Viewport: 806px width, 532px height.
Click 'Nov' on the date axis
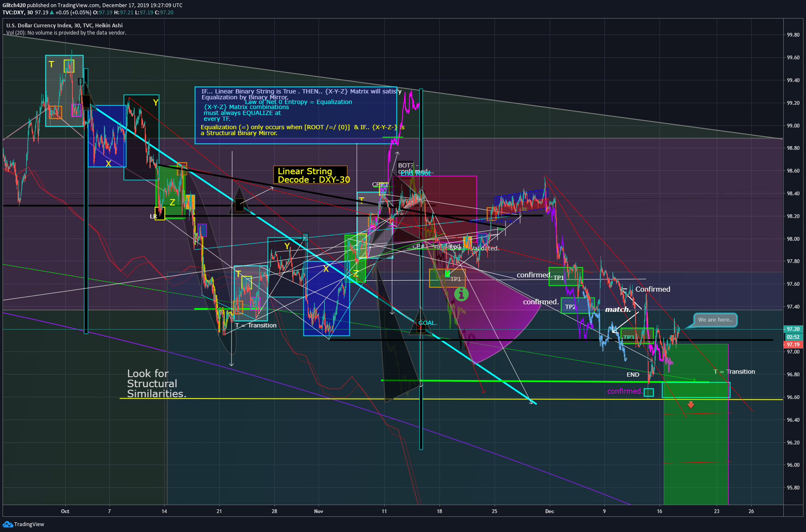[319, 511]
